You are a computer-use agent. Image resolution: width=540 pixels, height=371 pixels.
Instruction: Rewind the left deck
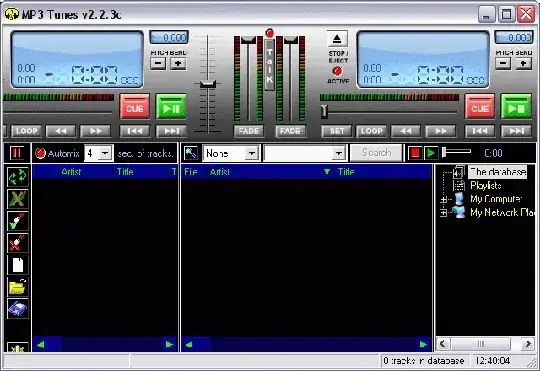61,131
